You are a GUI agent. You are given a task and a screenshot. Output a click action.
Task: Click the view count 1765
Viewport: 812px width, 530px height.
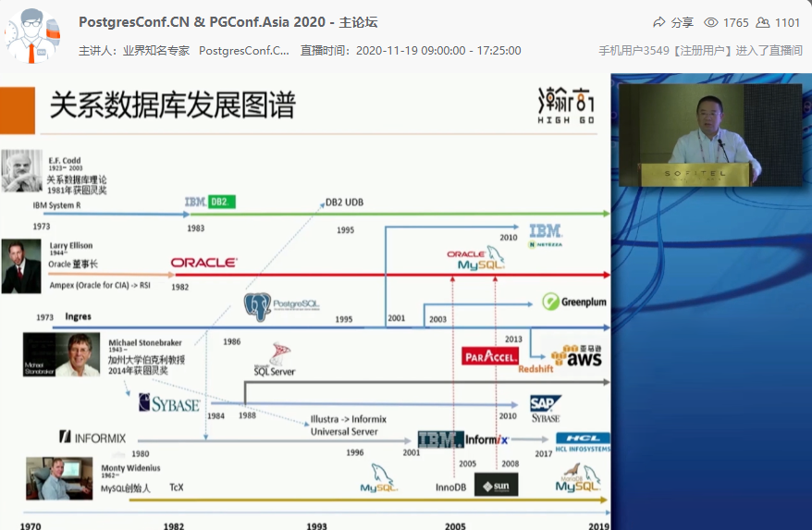point(736,23)
